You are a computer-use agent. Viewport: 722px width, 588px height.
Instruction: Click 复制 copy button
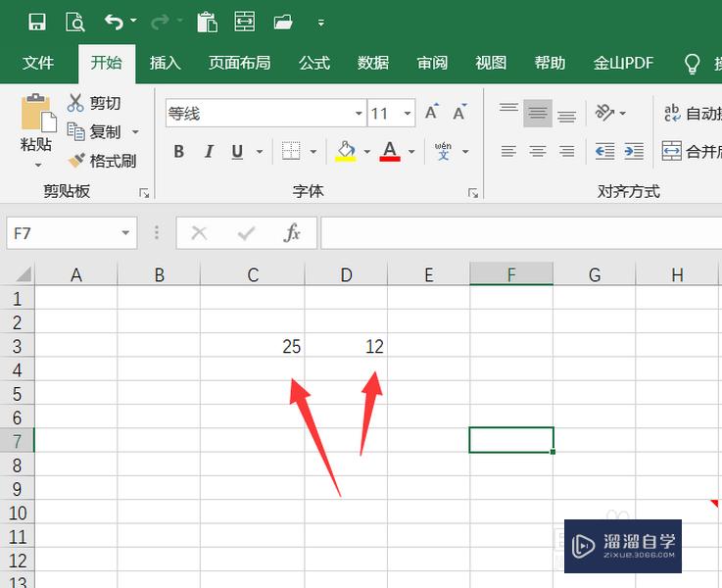click(x=94, y=131)
